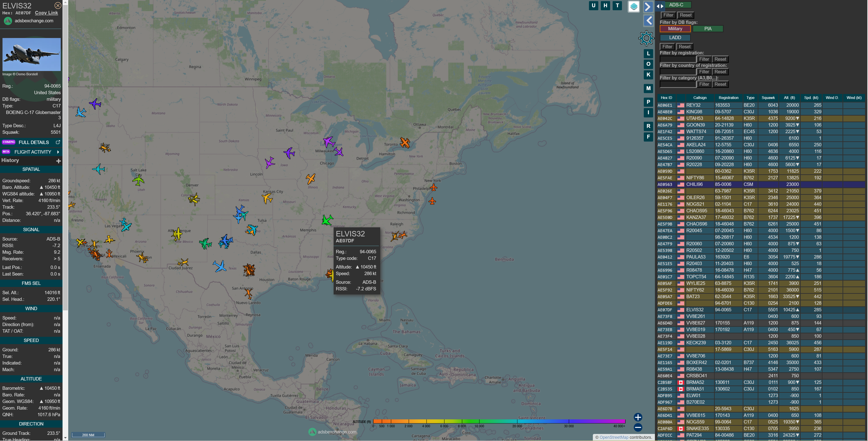The width and height of the screenshot is (868, 441).
Task: Close the ELVIS32 aircraft info panel
Action: (58, 5)
